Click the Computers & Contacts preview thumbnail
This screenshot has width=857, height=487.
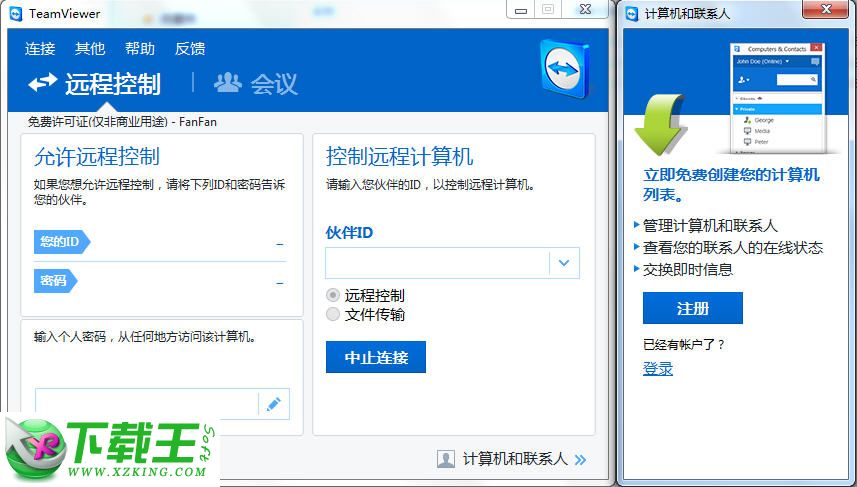[777, 98]
